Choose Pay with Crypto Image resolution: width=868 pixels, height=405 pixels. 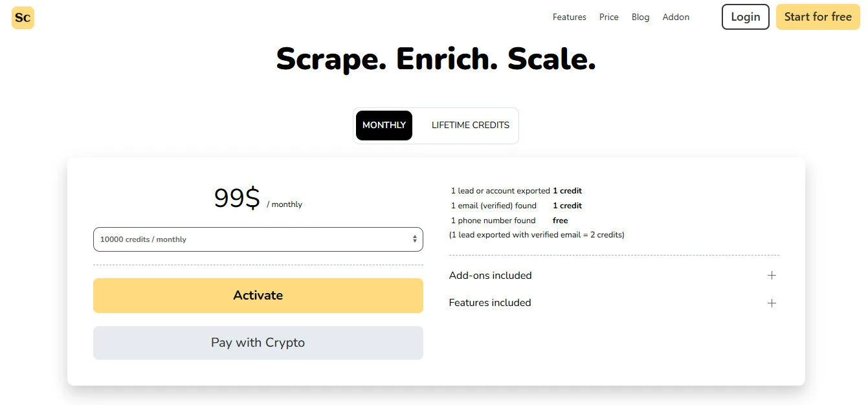tap(258, 342)
